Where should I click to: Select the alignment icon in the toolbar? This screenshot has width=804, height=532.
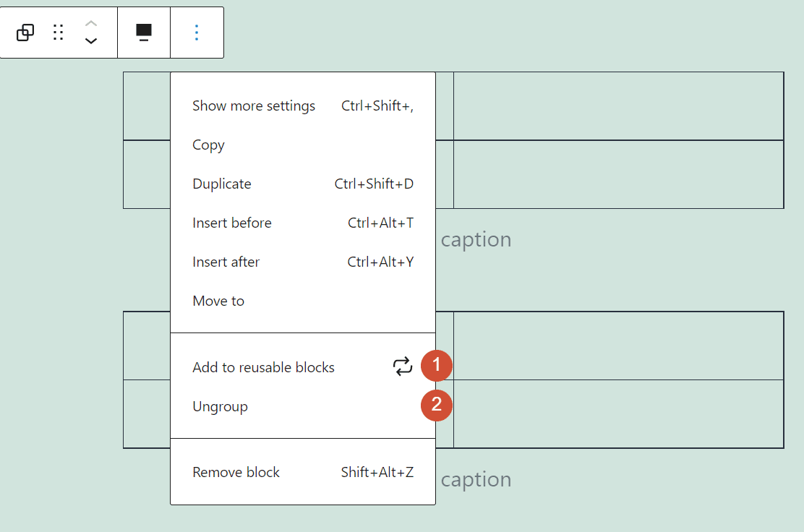(143, 32)
